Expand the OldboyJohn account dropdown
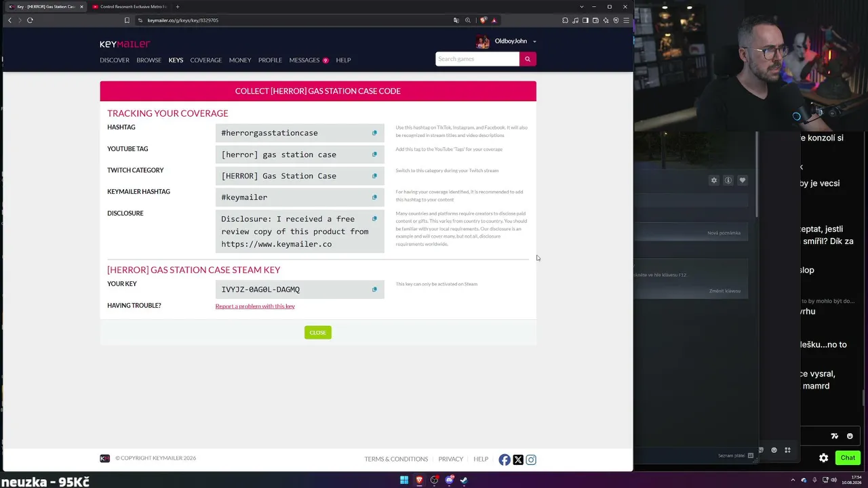The width and height of the screenshot is (868, 488). 534,41
